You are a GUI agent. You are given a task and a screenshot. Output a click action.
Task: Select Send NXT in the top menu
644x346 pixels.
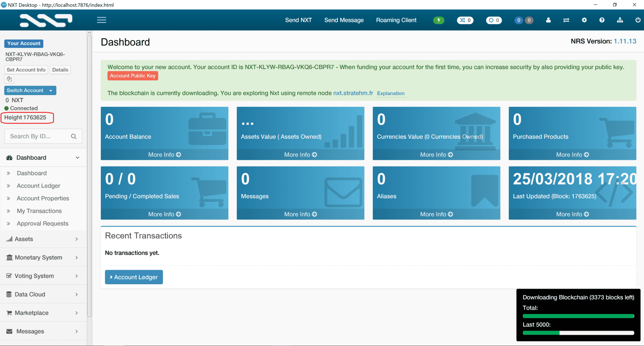pyautogui.click(x=298, y=20)
